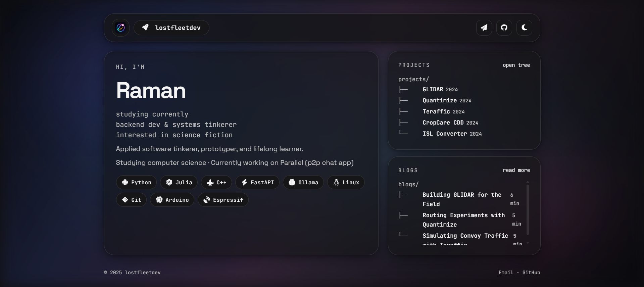Screen dimensions: 644x287
Task: Click the Email footer link
Action: 506,273
